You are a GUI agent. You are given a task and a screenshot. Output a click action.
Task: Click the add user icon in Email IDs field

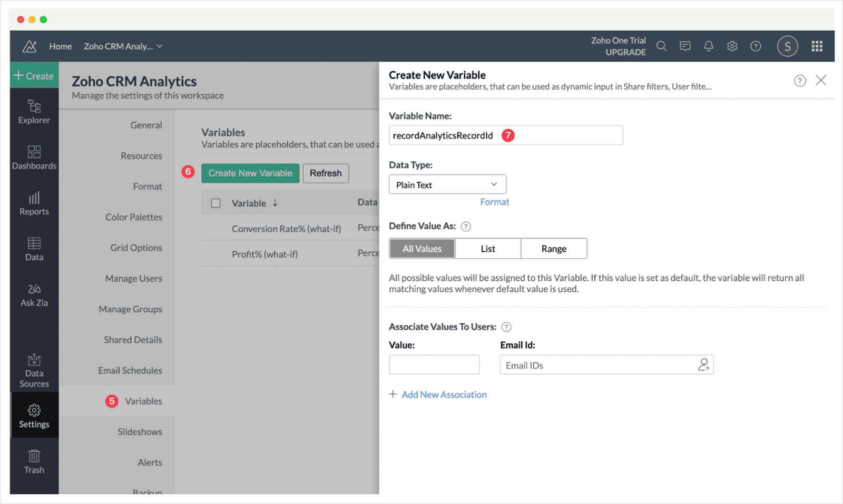(x=704, y=364)
